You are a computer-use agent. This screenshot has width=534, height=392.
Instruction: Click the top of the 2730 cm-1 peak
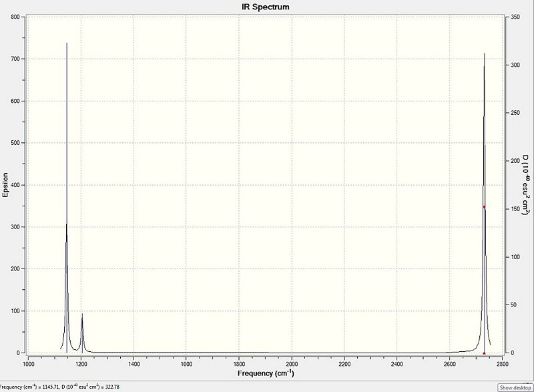pos(485,54)
